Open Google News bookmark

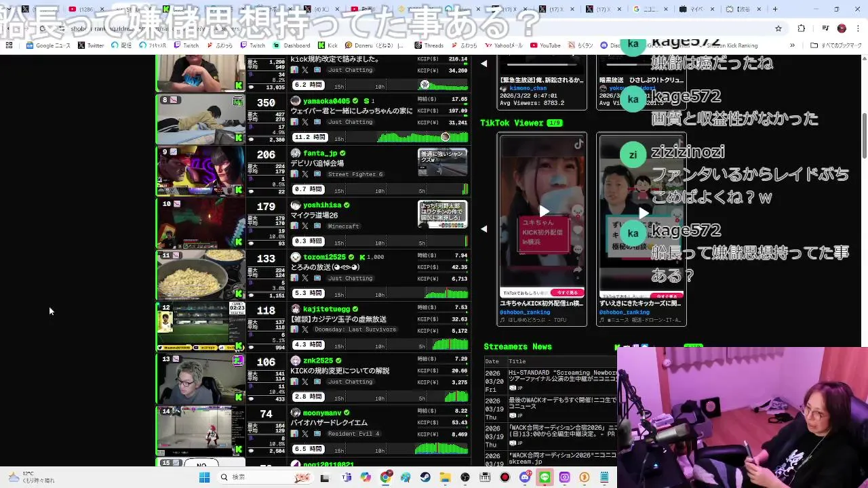click(x=48, y=45)
